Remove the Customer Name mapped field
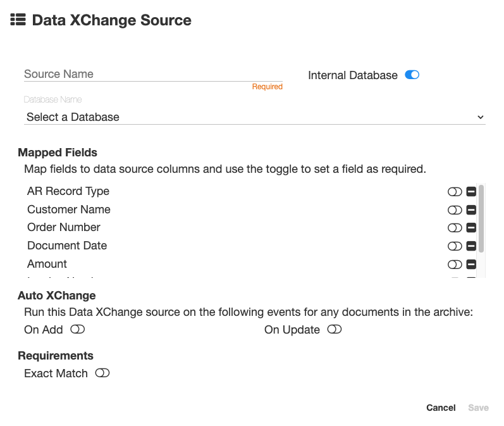Image resolution: width=504 pixels, height=426 pixels. click(x=471, y=210)
